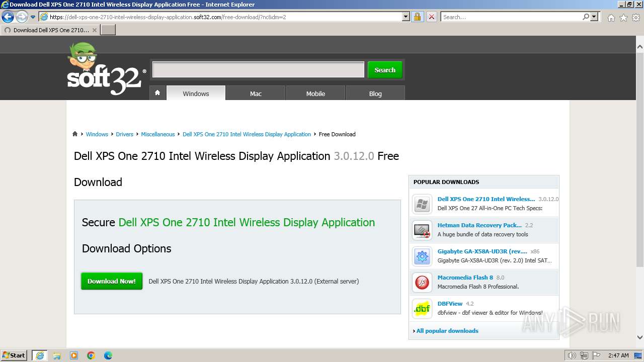Click the Gigabyte gear icon
644x362 pixels.
[x=422, y=256]
